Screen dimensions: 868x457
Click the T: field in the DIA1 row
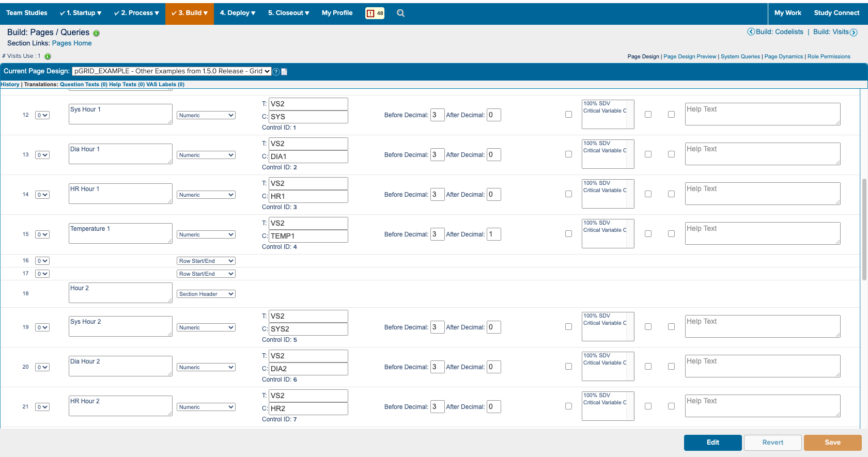point(308,144)
